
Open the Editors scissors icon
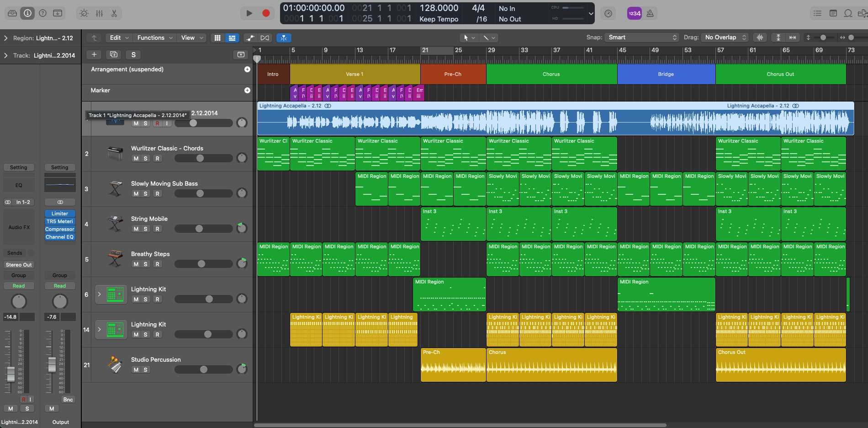114,13
